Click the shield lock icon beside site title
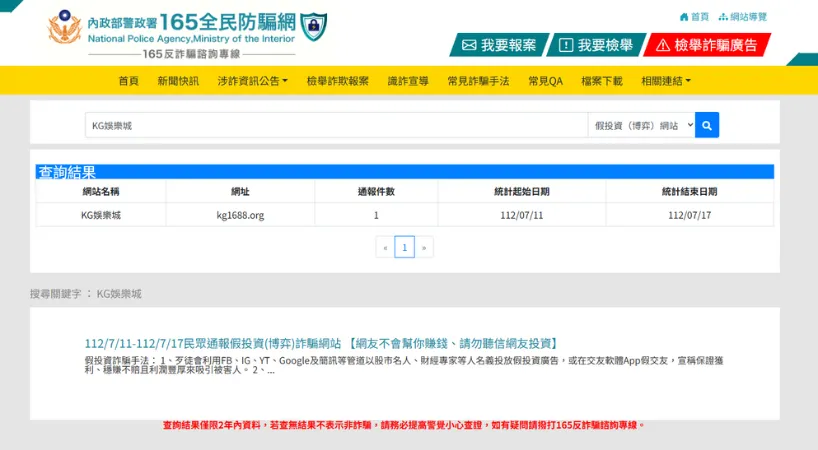The image size is (818, 450). coord(314,27)
